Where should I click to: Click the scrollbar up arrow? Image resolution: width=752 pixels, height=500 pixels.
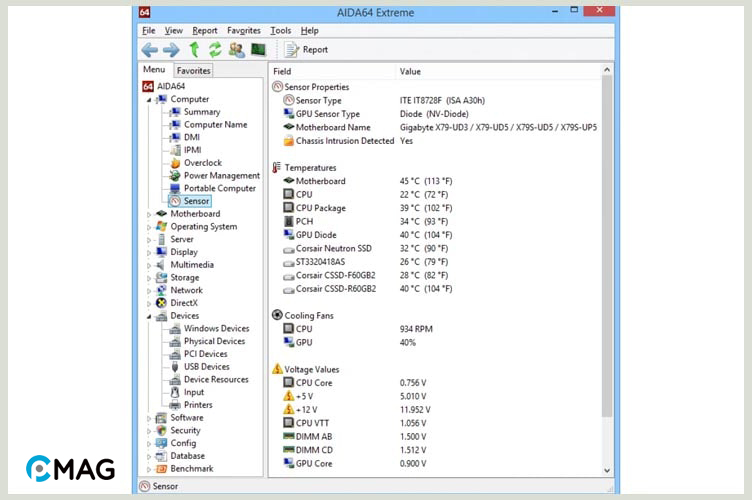pos(607,70)
